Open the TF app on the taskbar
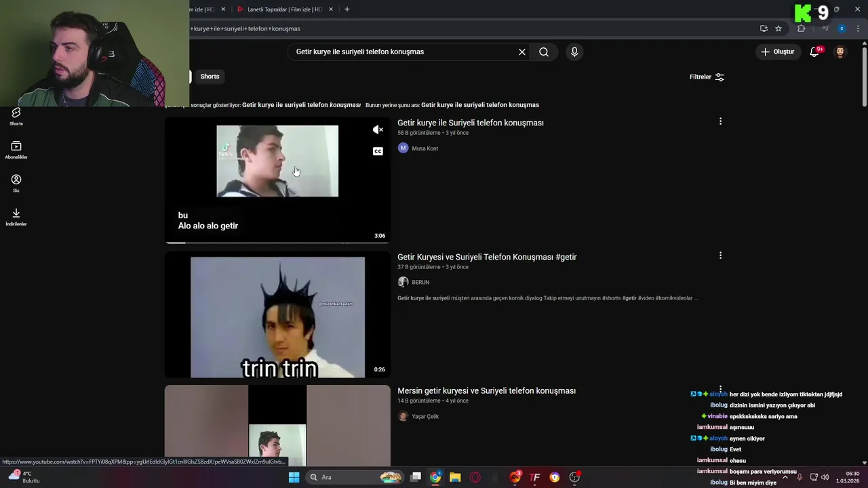868x488 pixels. click(x=535, y=477)
